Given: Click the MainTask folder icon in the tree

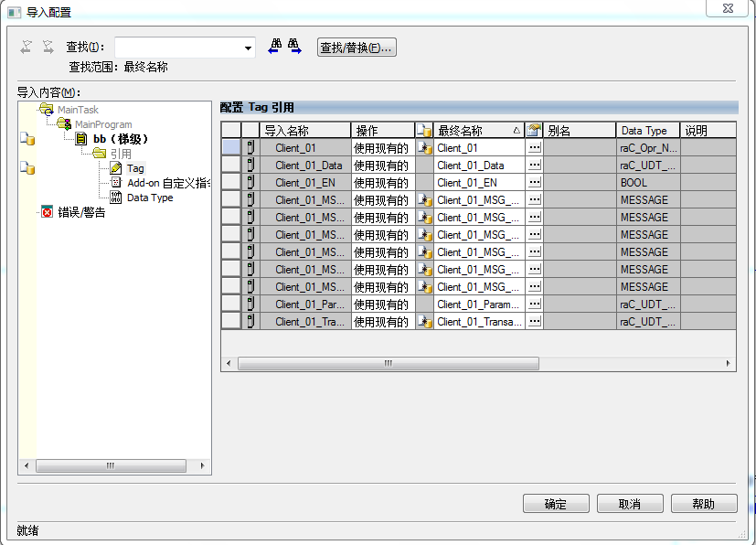Looking at the screenshot, I should (x=47, y=110).
